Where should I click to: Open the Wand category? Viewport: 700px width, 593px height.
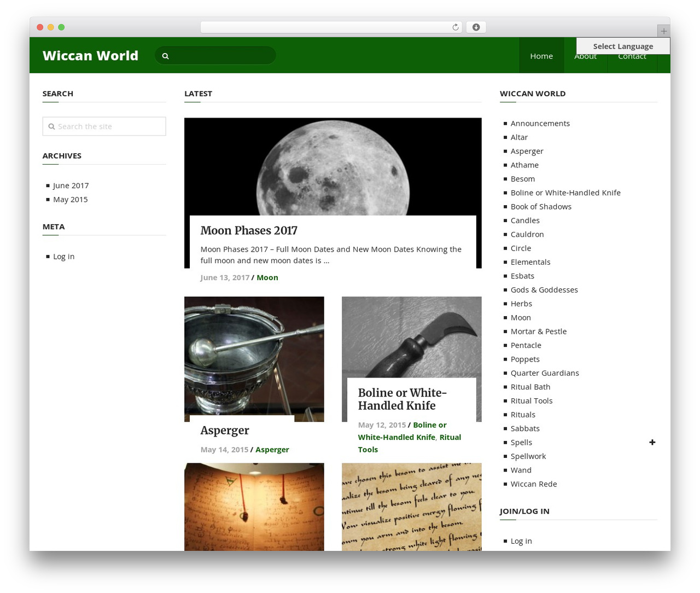[521, 469]
